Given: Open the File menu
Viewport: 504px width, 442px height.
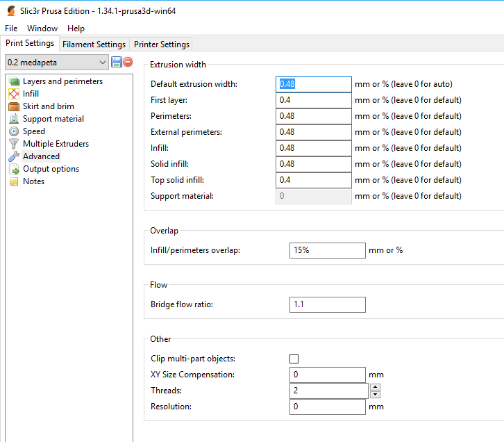Looking at the screenshot, I should tap(11, 28).
